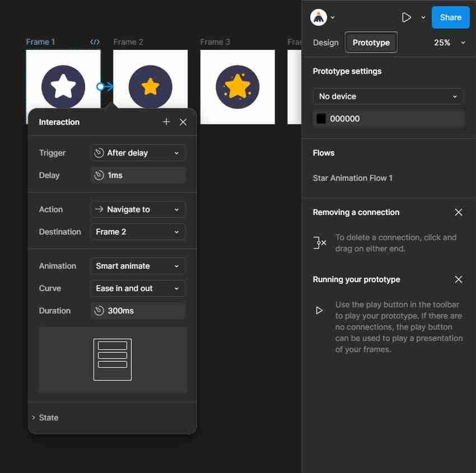The image size is (476, 473).
Task: Switch to the Design tab
Action: click(325, 43)
